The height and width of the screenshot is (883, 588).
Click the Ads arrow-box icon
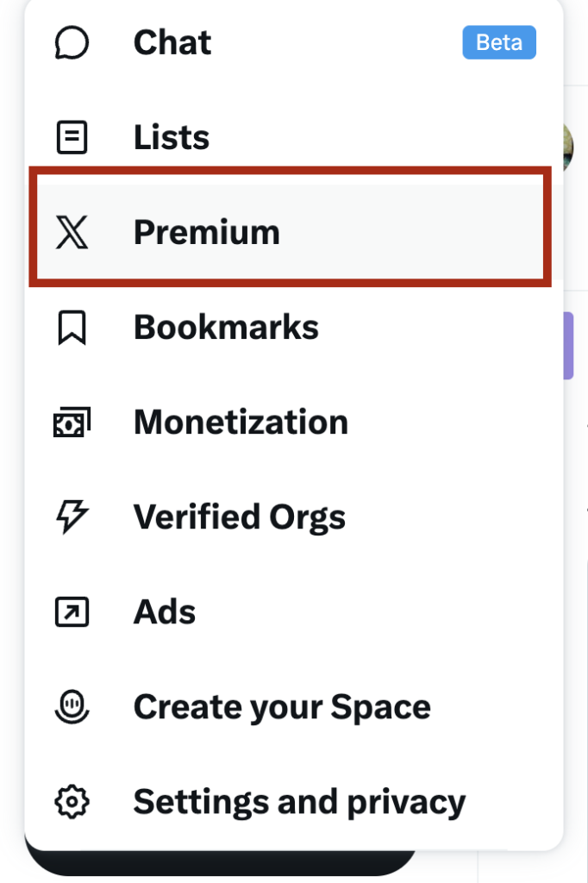[x=72, y=612]
